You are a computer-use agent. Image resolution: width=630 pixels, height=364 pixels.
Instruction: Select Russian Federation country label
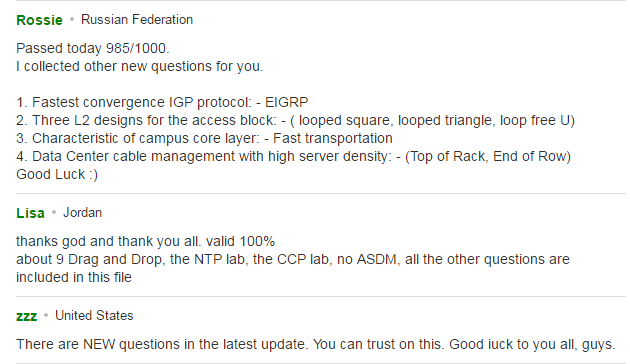(137, 19)
